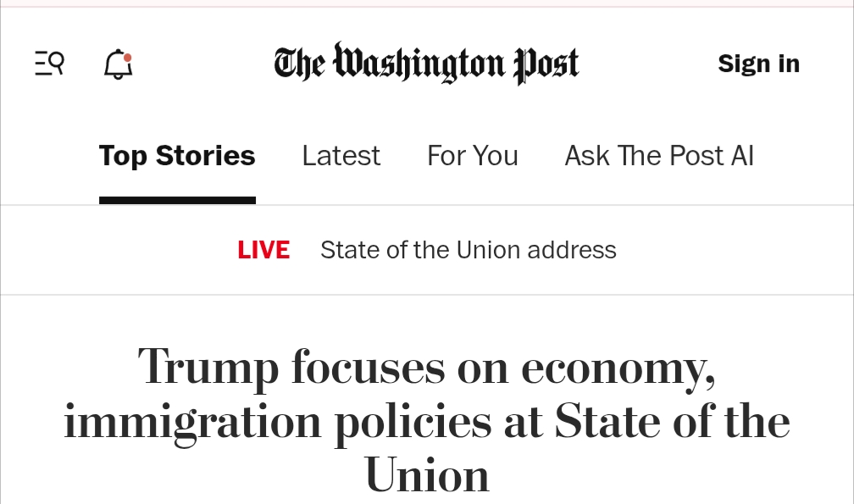Image resolution: width=854 pixels, height=504 pixels.
Task: Open the Trump focuses on economy headline
Action: point(427,367)
